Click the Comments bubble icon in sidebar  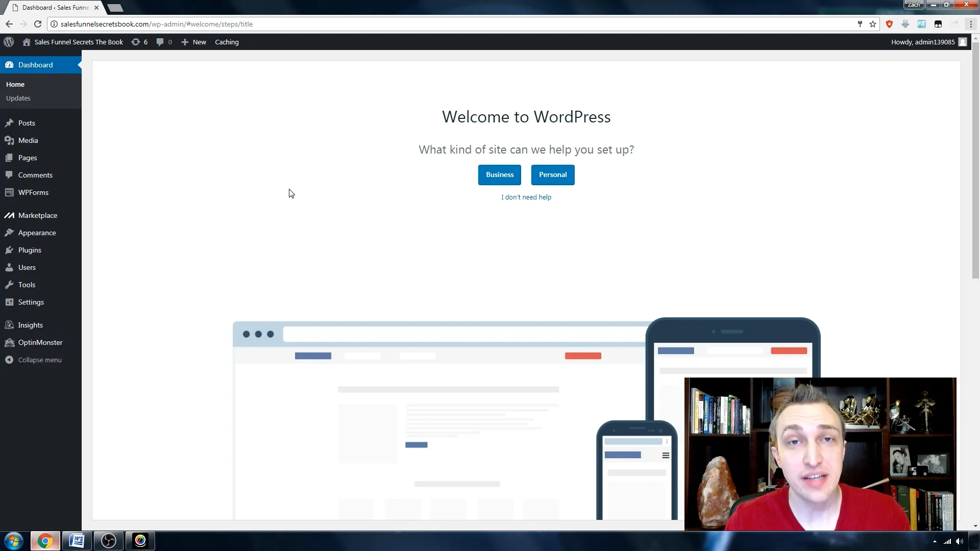[10, 175]
